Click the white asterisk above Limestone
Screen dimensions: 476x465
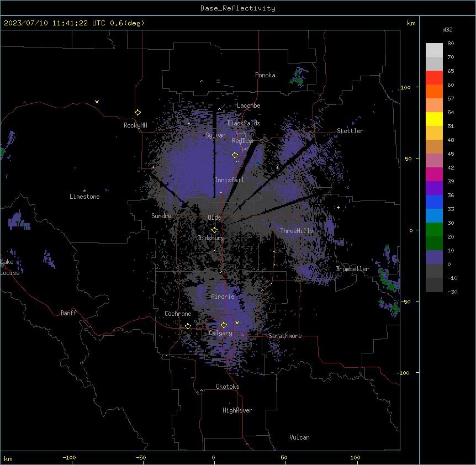click(x=84, y=191)
